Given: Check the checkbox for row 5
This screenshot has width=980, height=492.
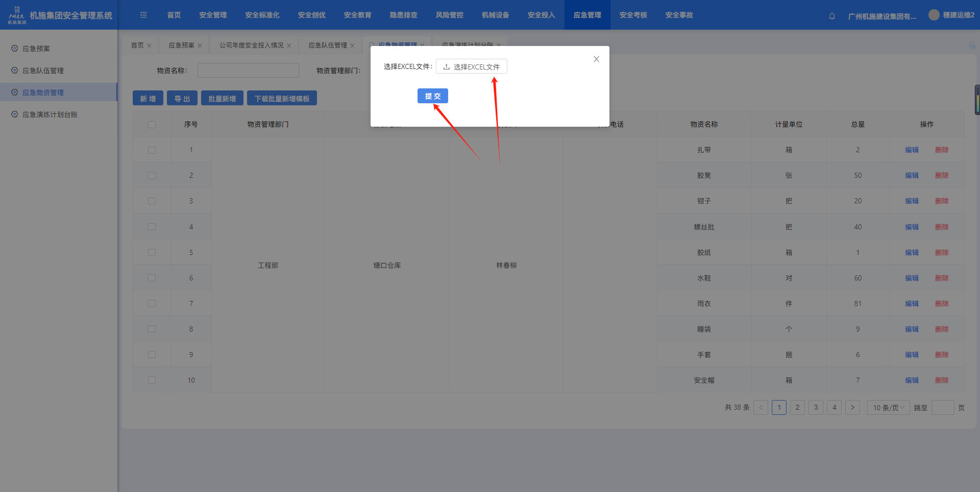Looking at the screenshot, I should pyautogui.click(x=152, y=252).
